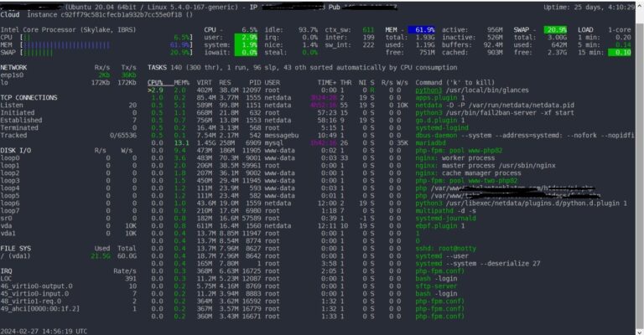
Task: Click the IRQ section header
Action: click(x=6, y=271)
